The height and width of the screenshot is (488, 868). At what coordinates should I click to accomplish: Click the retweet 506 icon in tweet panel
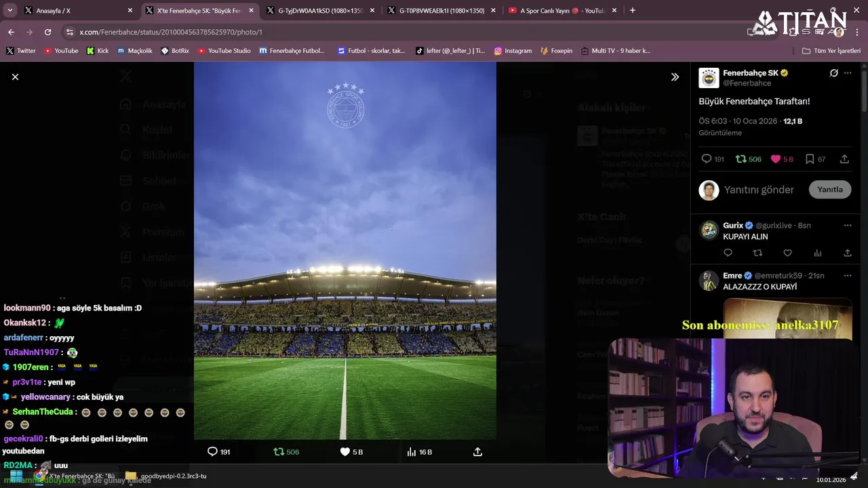coord(741,159)
